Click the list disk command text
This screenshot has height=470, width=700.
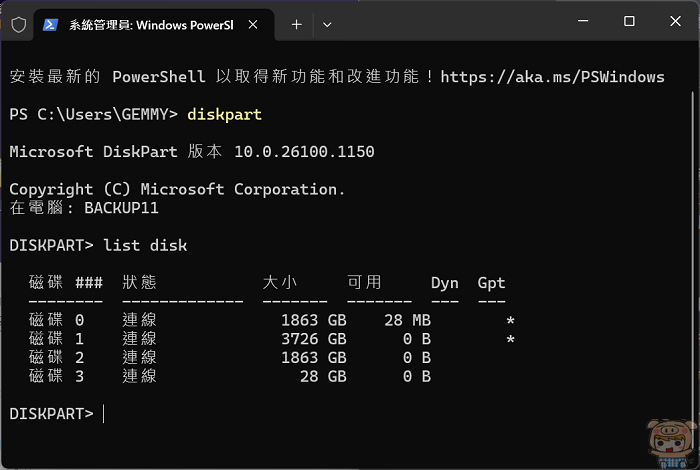coord(145,245)
